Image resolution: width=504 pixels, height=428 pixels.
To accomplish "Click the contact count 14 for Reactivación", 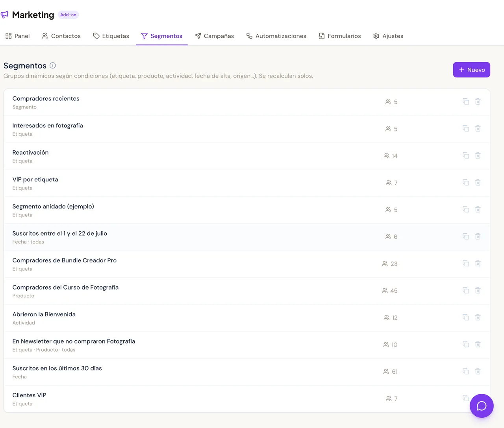I will pos(391,156).
